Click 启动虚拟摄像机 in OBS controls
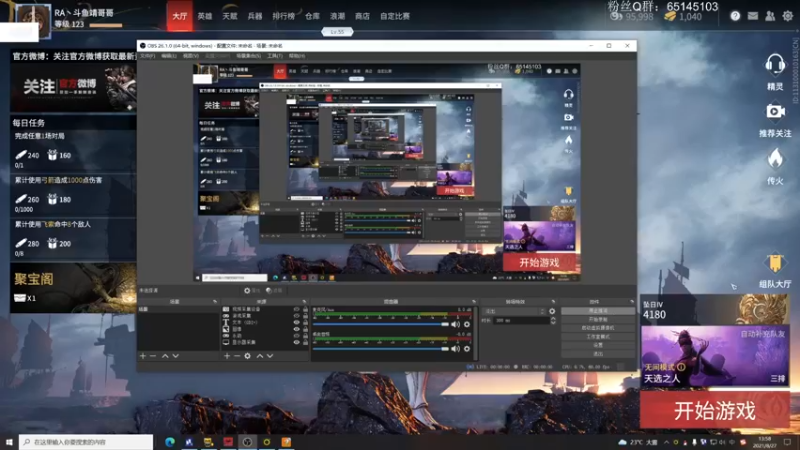Image resolution: width=800 pixels, height=450 pixels. (598, 328)
